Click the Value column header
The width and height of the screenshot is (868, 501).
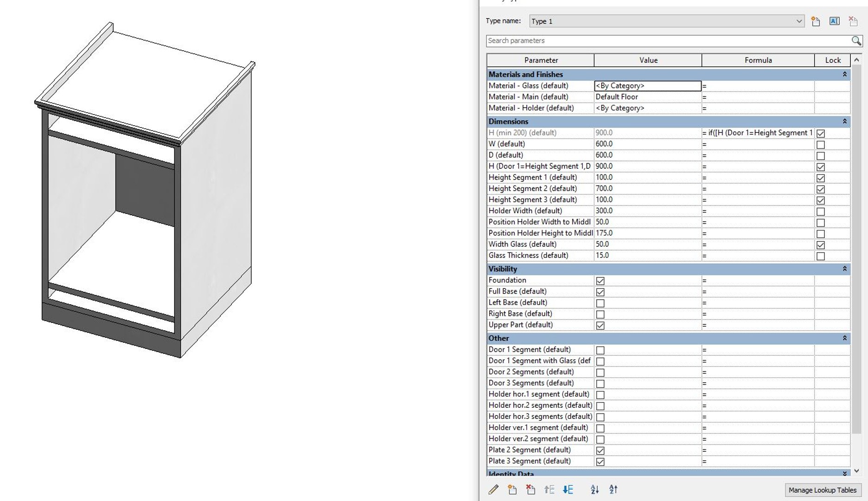(648, 60)
